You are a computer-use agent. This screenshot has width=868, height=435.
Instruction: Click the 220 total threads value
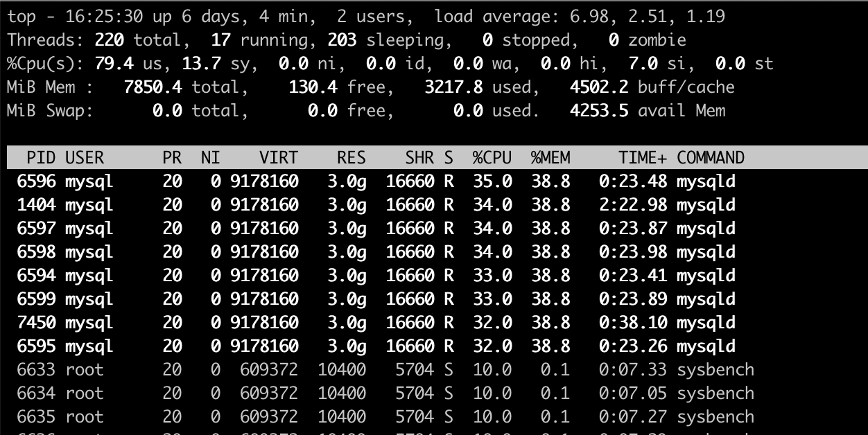[109, 40]
